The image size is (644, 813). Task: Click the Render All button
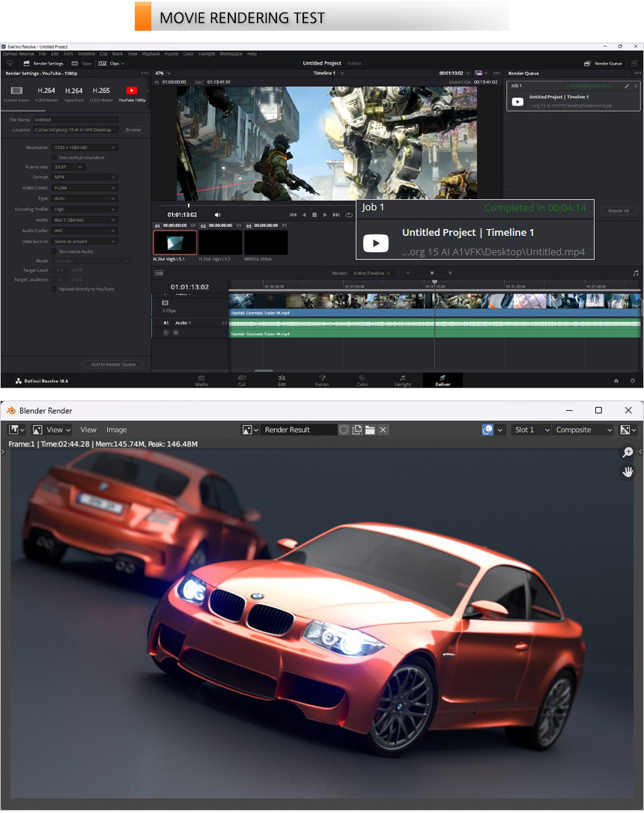tap(619, 211)
